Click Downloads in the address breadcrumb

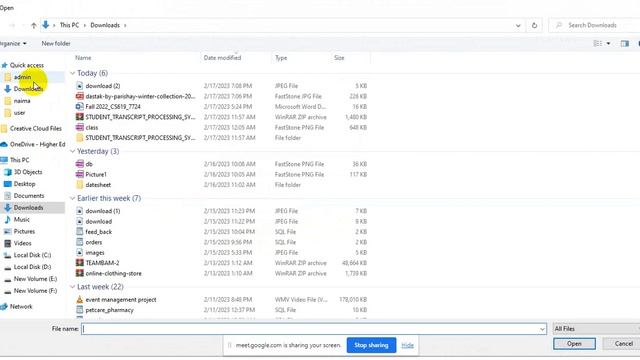click(x=105, y=25)
